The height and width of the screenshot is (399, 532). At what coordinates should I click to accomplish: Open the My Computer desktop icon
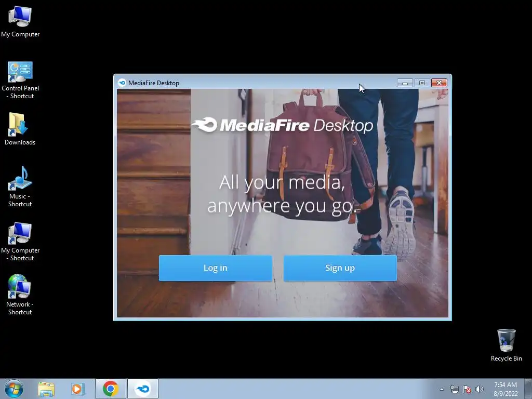click(x=20, y=22)
